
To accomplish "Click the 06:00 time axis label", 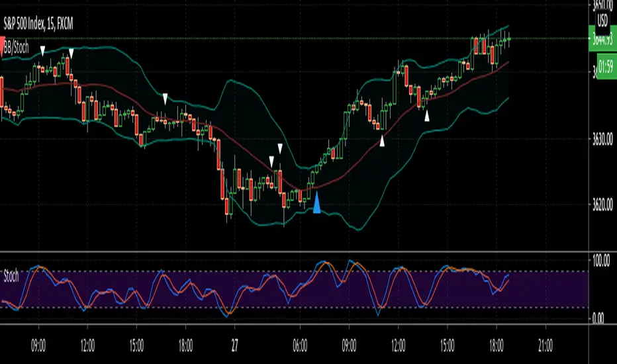I will [300, 345].
